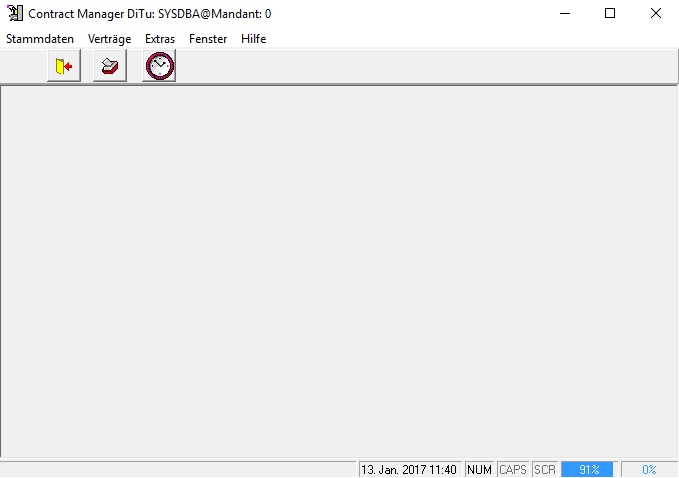Image resolution: width=679 pixels, height=478 pixels.
Task: Click the CAPS lock status indicator
Action: click(513, 469)
